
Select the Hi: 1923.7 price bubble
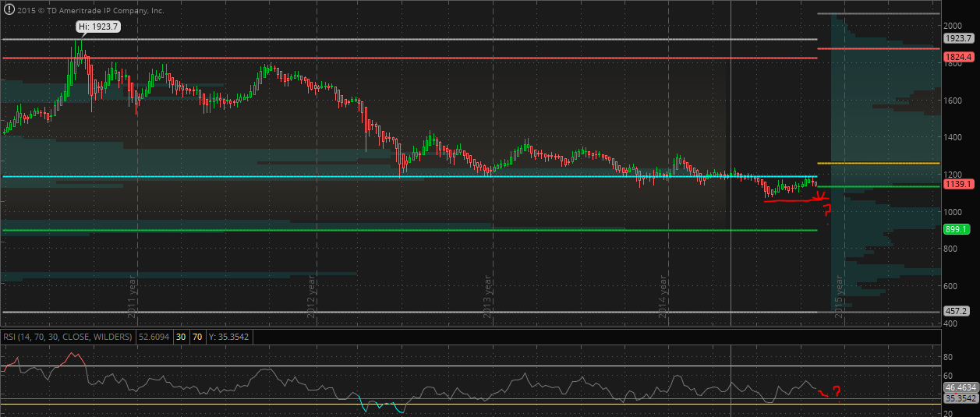97,26
